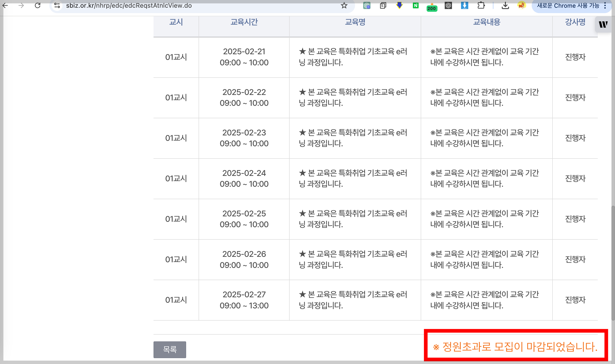Reload the current page

coord(38,5)
